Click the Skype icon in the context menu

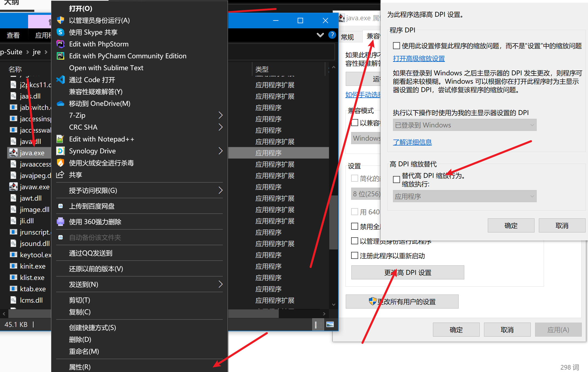[61, 32]
